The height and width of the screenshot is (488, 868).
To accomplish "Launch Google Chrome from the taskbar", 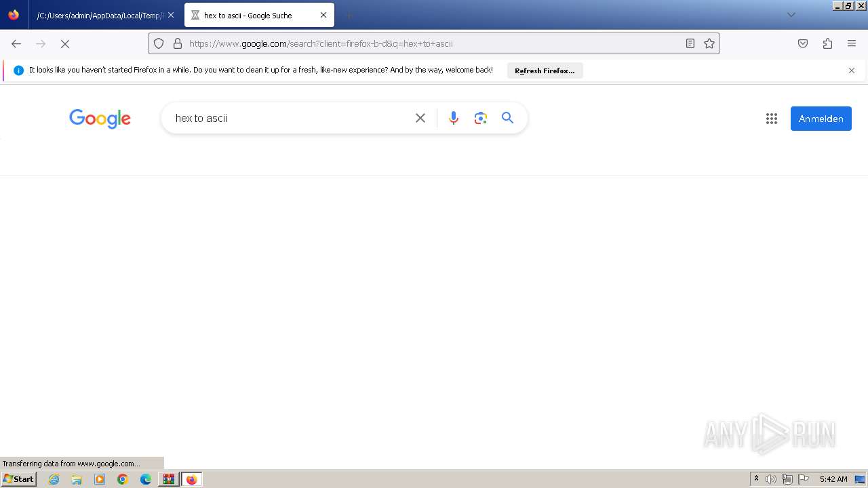I will [123, 479].
